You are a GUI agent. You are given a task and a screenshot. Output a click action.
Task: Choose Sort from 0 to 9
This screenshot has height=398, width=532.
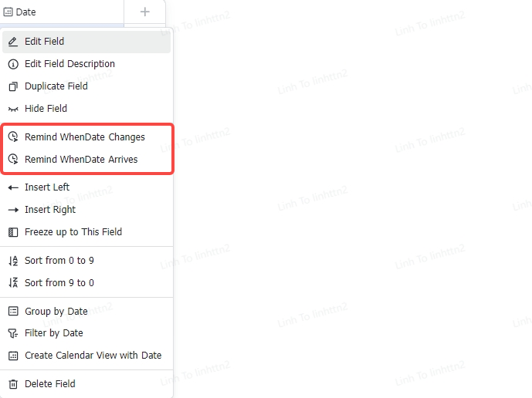pyautogui.click(x=59, y=261)
